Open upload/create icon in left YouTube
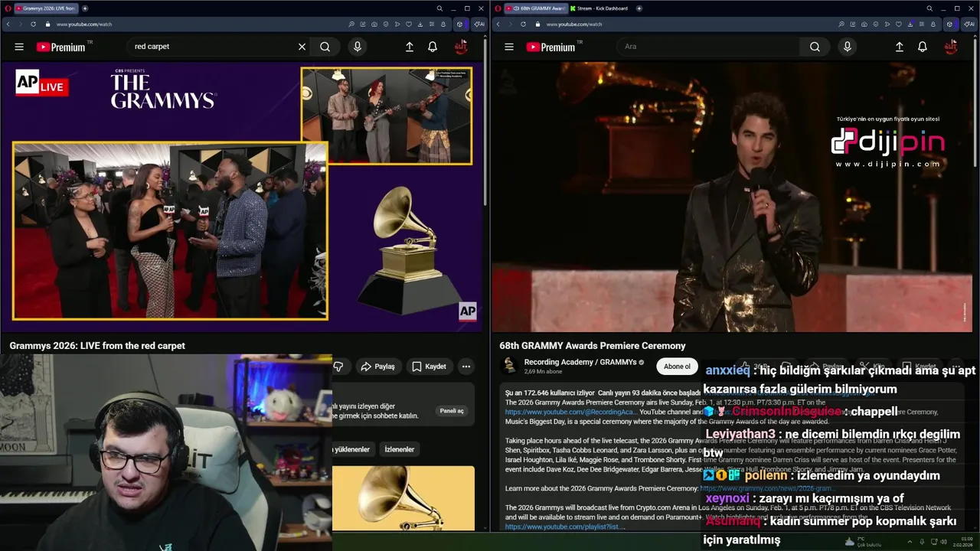The width and height of the screenshot is (980, 551). click(x=410, y=47)
